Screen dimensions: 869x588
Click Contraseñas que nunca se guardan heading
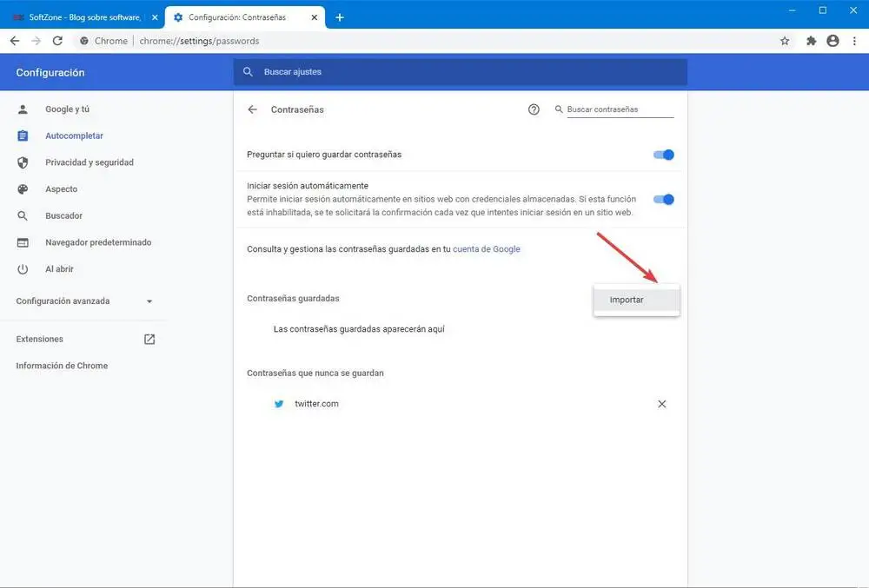[315, 373]
